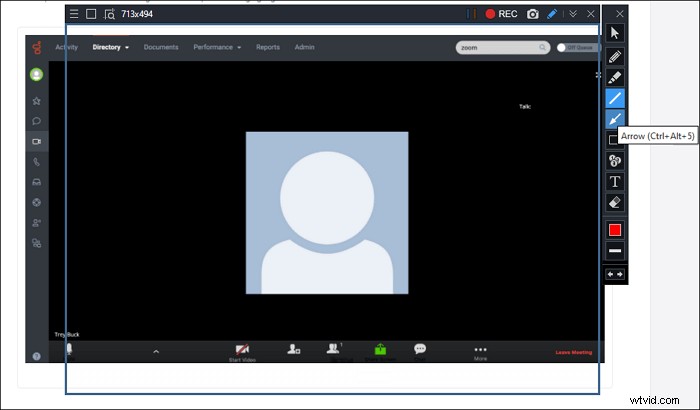Image resolution: width=700 pixels, height=410 pixels.
Task: Select the Text tool
Action: (615, 181)
